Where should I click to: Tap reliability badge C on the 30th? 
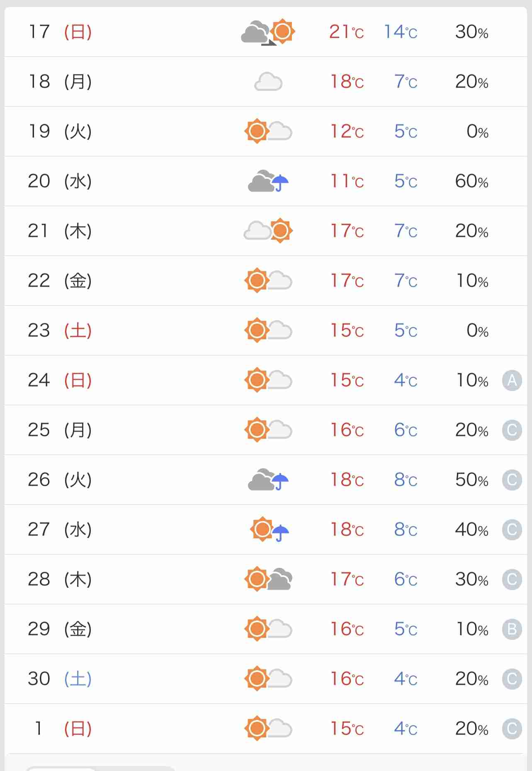[x=512, y=679]
